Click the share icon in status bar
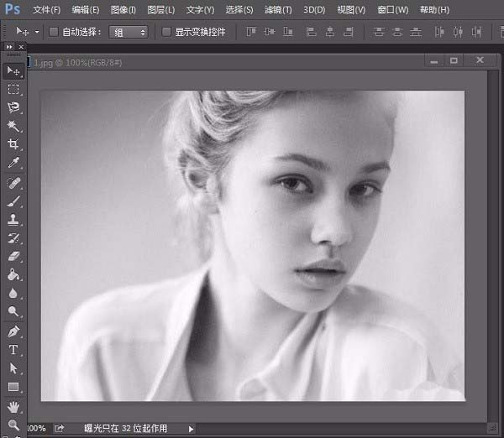 point(60,429)
